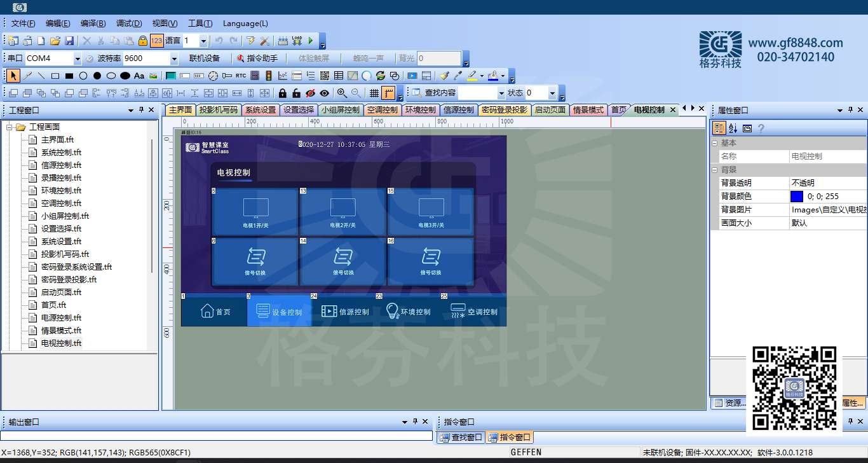The height and width of the screenshot is (463, 868).
Task: Switch to the 主界面 tab
Action: point(180,110)
